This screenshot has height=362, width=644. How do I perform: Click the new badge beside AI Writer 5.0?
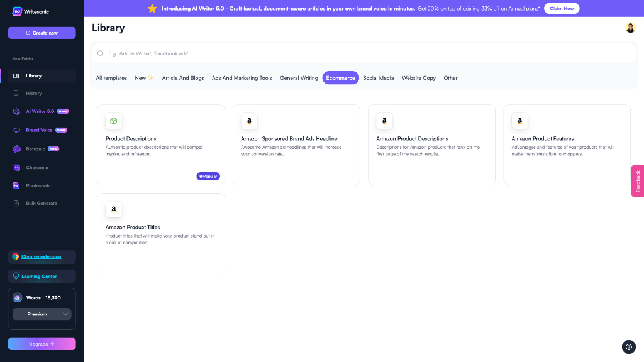[x=63, y=111]
